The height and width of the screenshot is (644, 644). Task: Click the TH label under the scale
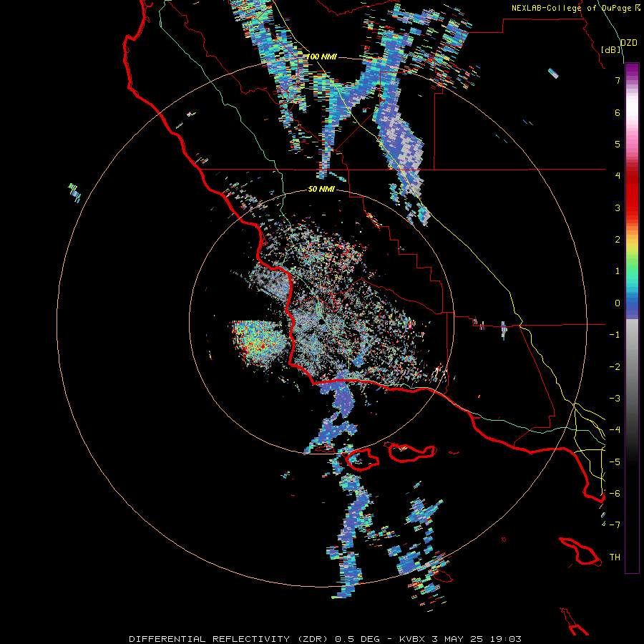[615, 557]
